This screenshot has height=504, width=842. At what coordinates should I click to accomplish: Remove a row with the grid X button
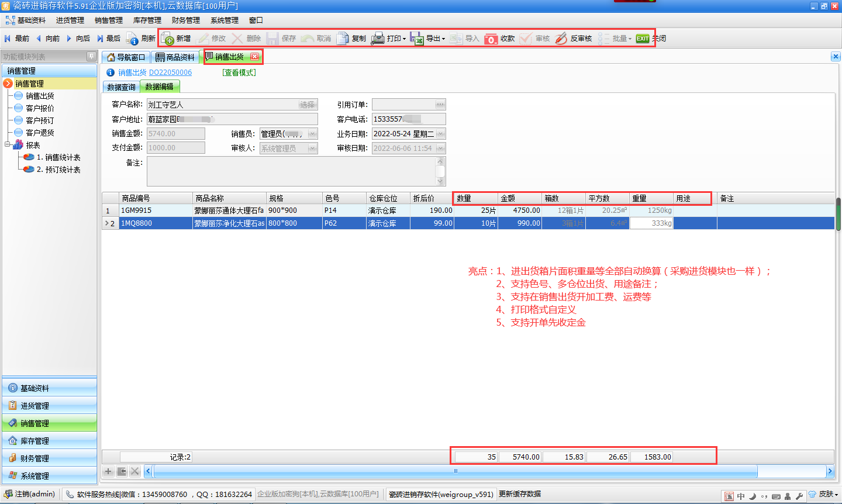point(135,471)
